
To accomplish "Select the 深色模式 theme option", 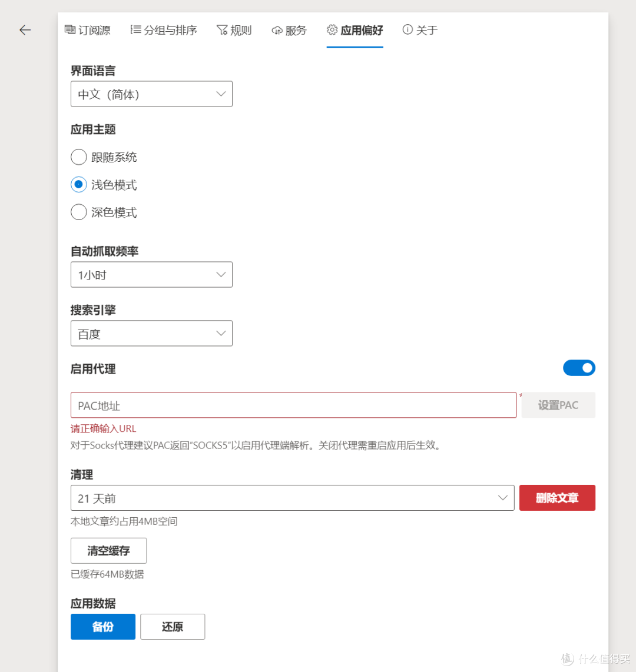I will [x=78, y=212].
